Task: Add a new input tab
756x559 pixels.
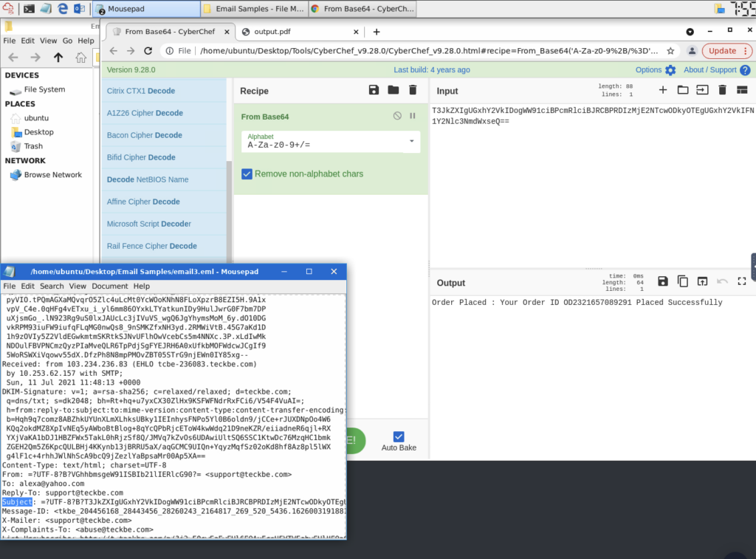Action: (663, 90)
